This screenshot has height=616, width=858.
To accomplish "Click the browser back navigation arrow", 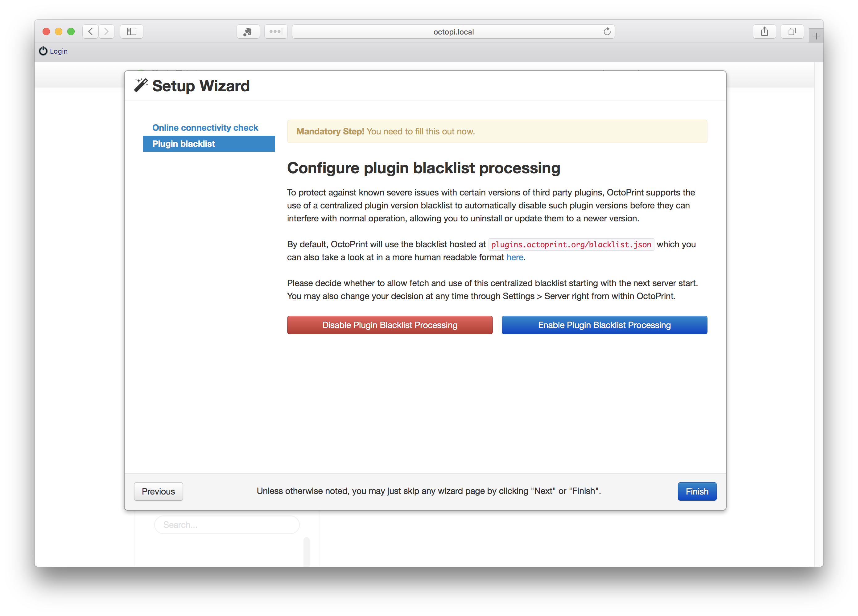I will click(x=91, y=31).
